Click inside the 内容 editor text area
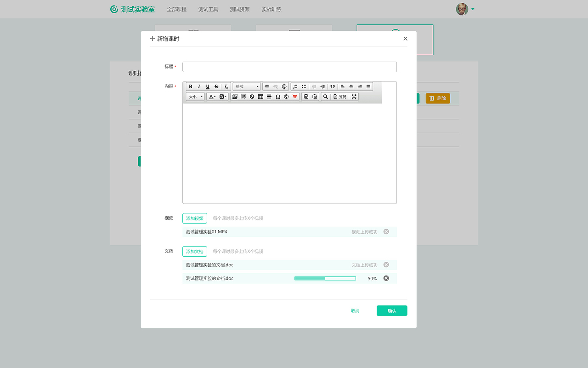 289,153
